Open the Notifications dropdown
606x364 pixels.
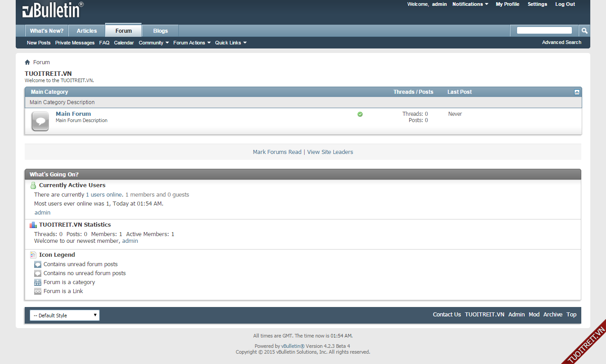[470, 4]
